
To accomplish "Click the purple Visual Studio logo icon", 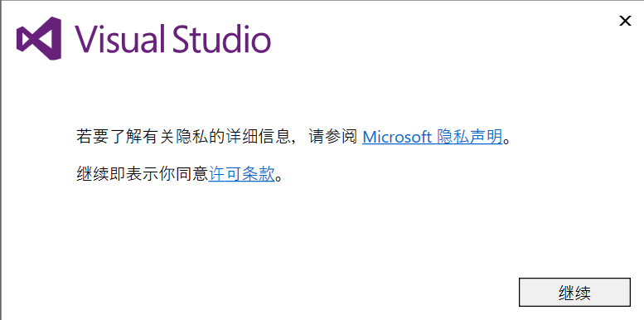I will pos(39,38).
